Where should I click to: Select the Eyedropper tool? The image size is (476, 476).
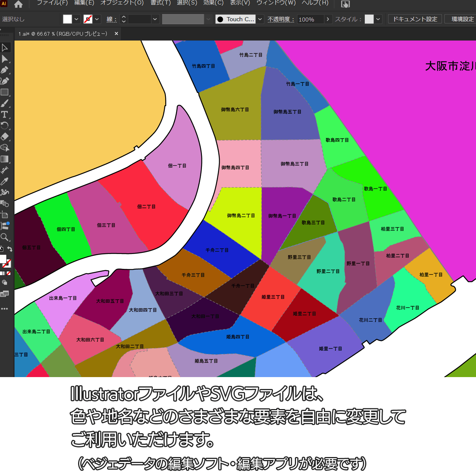coord(5,181)
